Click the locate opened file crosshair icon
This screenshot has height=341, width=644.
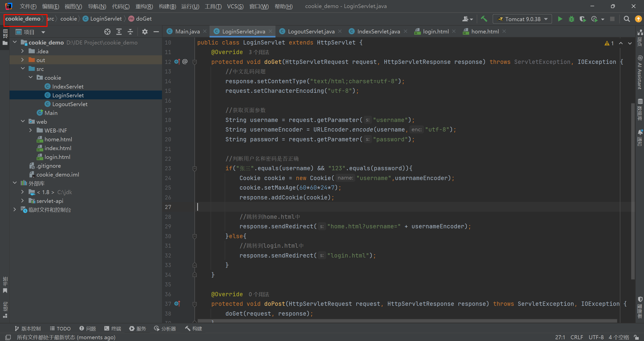(107, 32)
